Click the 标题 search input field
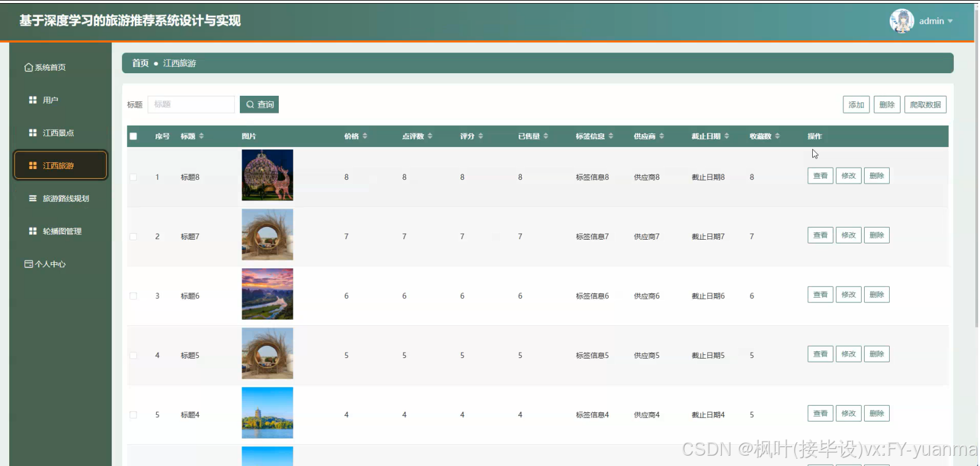Screen dimensions: 980x466 (191, 104)
